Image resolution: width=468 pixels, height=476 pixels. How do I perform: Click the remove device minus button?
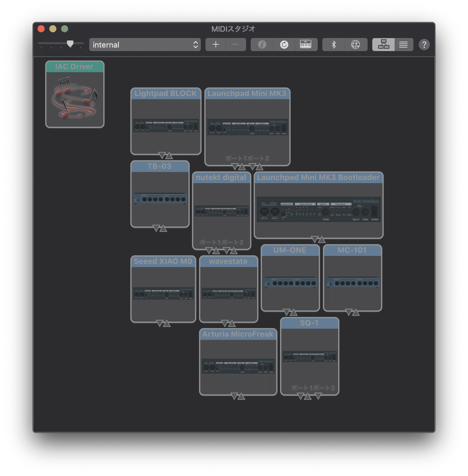pyautogui.click(x=235, y=45)
